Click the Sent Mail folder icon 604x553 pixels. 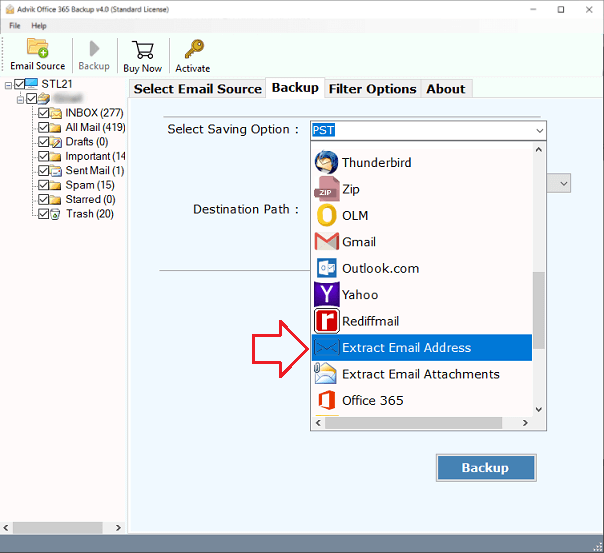pyautogui.click(x=56, y=171)
